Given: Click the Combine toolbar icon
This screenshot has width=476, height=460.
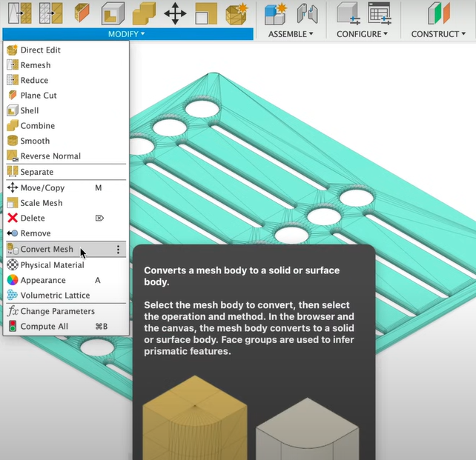Looking at the screenshot, I should (x=144, y=13).
